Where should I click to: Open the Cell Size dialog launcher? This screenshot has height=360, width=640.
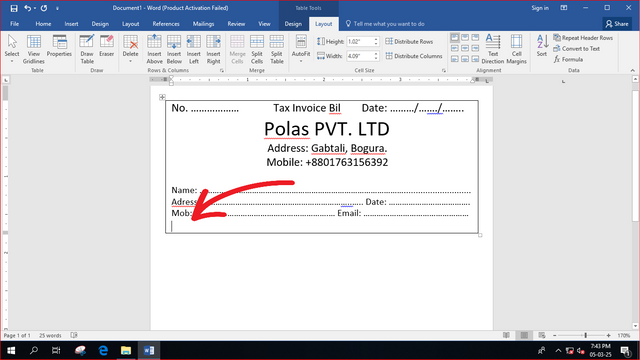444,71
